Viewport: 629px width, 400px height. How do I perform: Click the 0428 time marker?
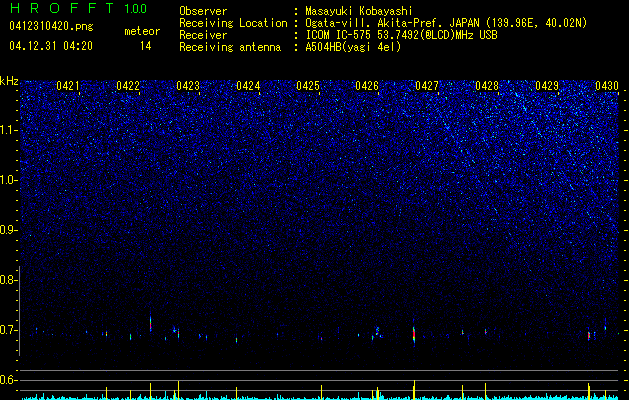pyautogui.click(x=487, y=86)
